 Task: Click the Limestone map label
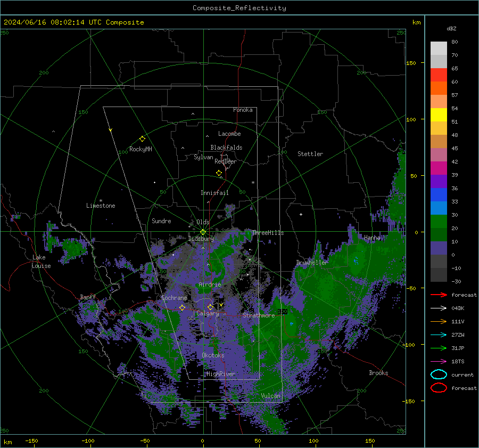(x=101, y=206)
